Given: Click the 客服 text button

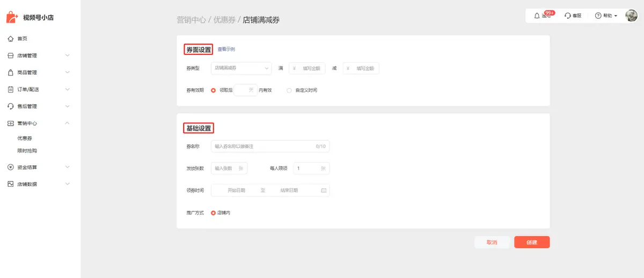Looking at the screenshot, I should (577, 16).
